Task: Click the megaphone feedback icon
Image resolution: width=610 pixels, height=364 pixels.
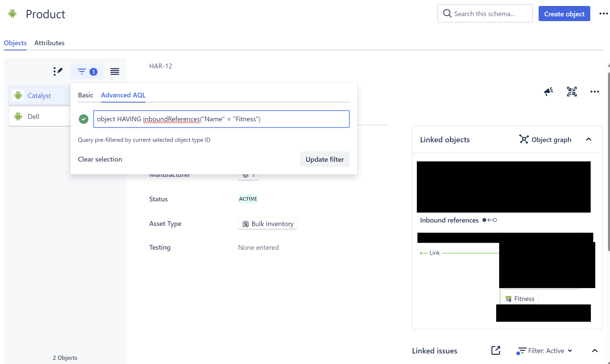Action: click(x=548, y=91)
